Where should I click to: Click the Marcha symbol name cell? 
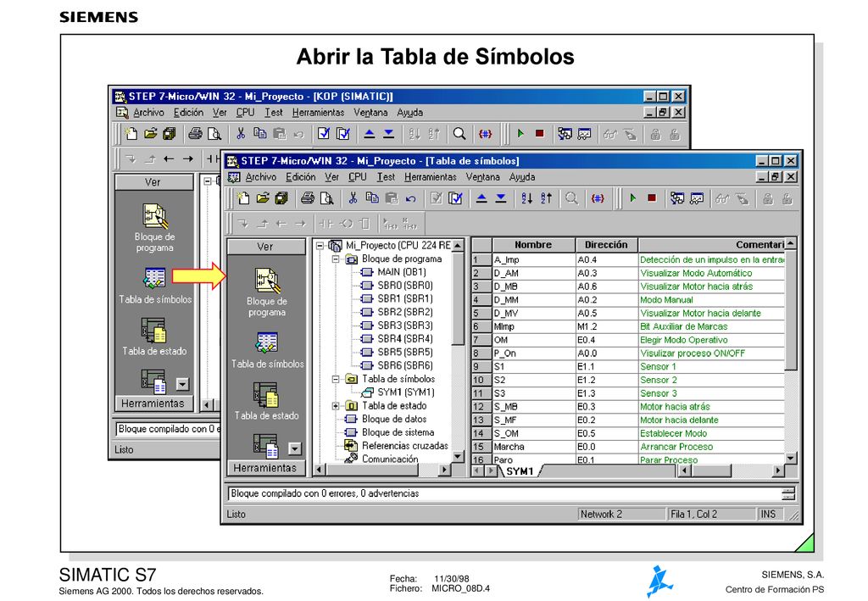[534, 447]
